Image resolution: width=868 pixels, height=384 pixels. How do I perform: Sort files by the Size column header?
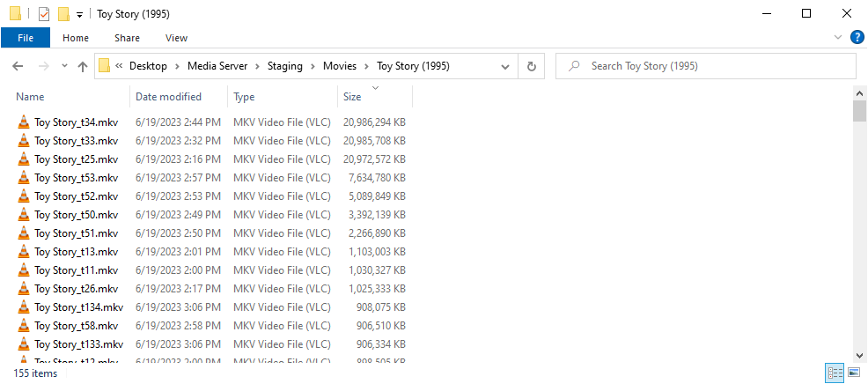point(352,97)
